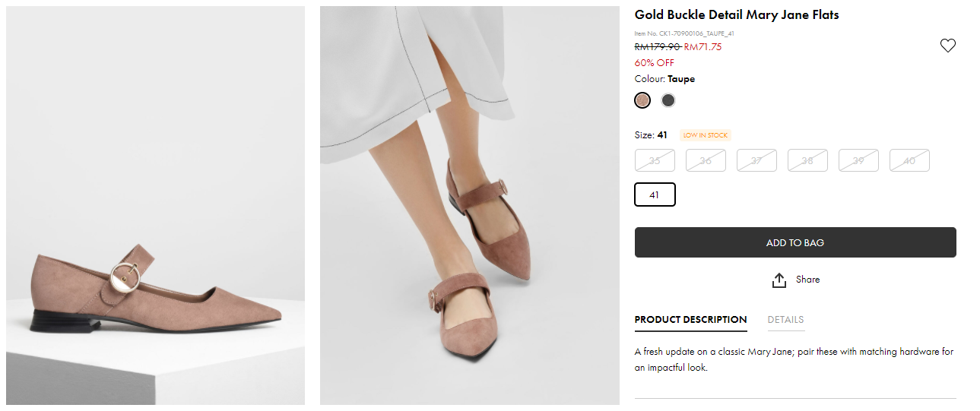
Task: Select the crossed-out size 38
Action: [x=807, y=160]
